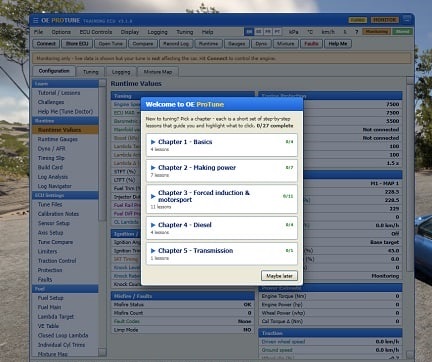The height and width of the screenshot is (362, 432).
Task: Click the red Faults toolbar button
Action: point(311,44)
